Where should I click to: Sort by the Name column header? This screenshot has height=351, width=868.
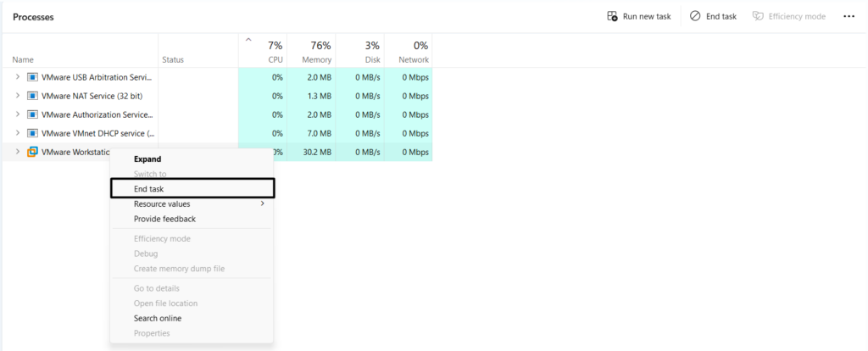pos(23,60)
